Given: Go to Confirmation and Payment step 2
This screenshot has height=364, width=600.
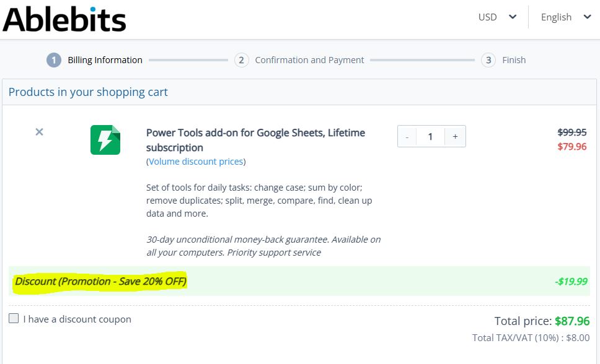Looking at the screenshot, I should 299,60.
